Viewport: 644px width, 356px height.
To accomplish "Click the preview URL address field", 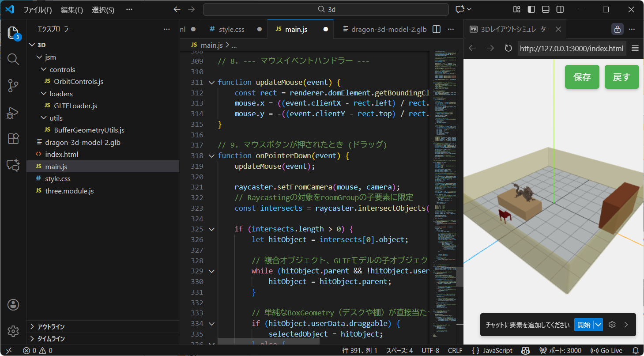I will pos(572,49).
